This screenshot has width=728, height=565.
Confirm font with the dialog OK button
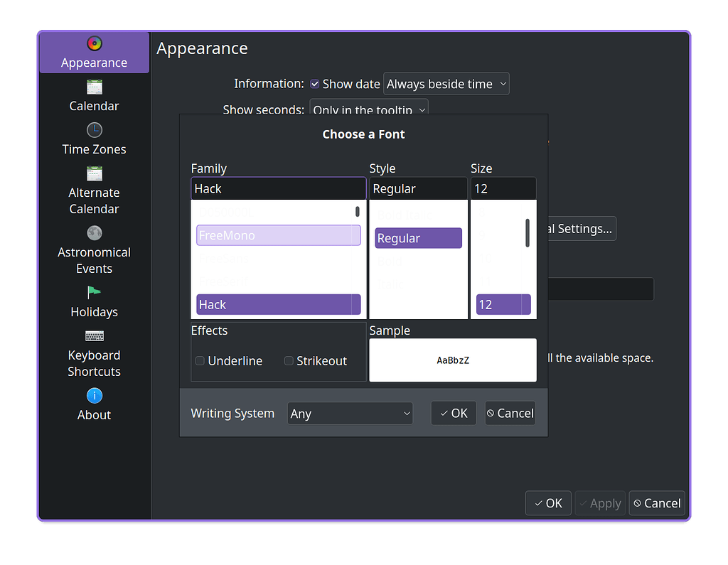pos(453,414)
